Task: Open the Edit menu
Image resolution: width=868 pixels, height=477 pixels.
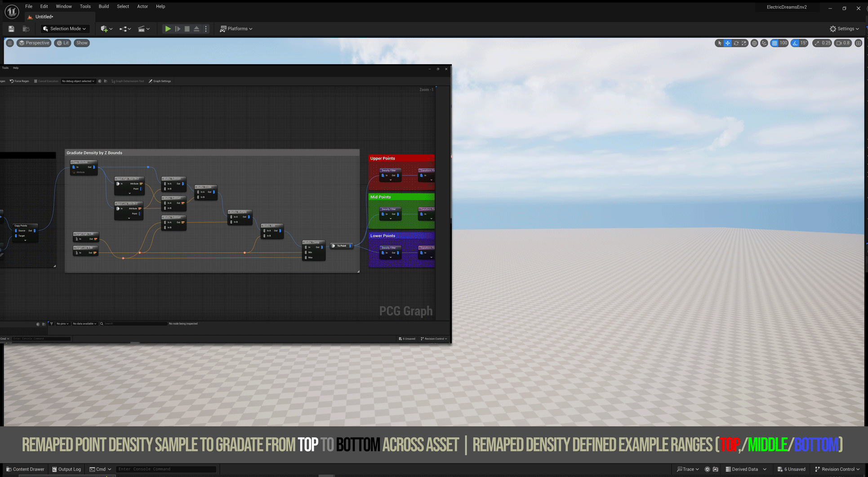Action: pyautogui.click(x=44, y=6)
